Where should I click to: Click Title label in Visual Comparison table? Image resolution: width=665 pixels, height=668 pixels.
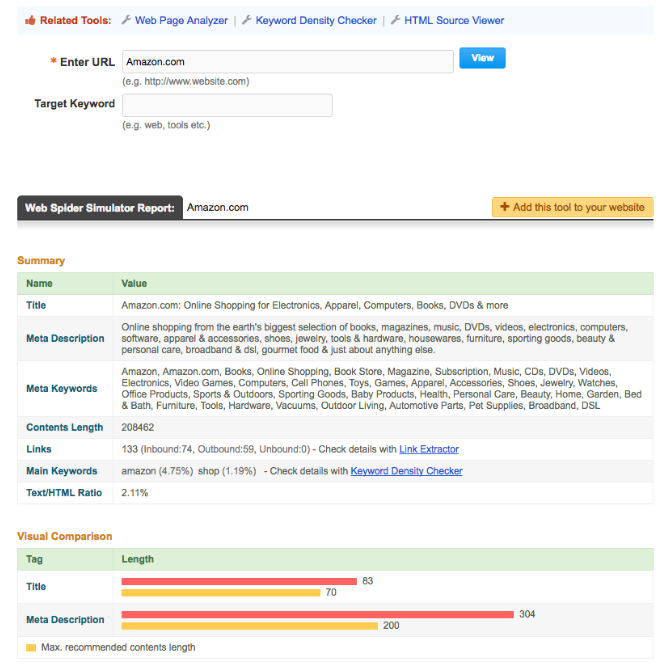click(x=36, y=587)
